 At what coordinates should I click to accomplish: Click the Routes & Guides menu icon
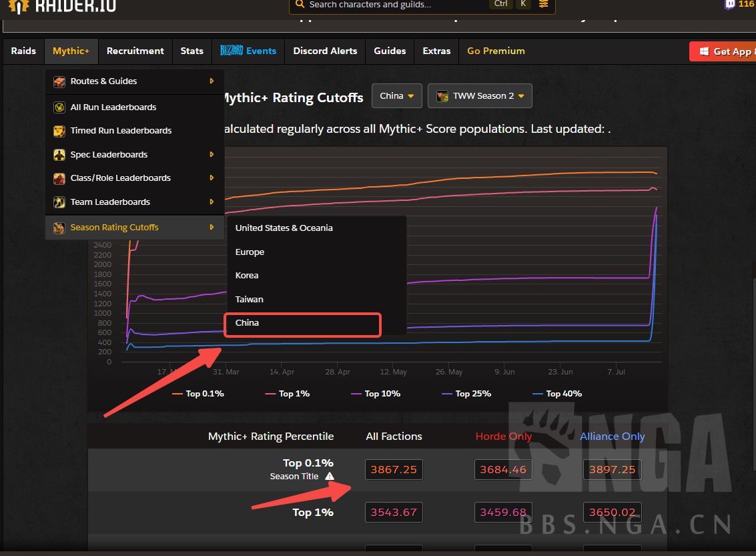click(59, 81)
